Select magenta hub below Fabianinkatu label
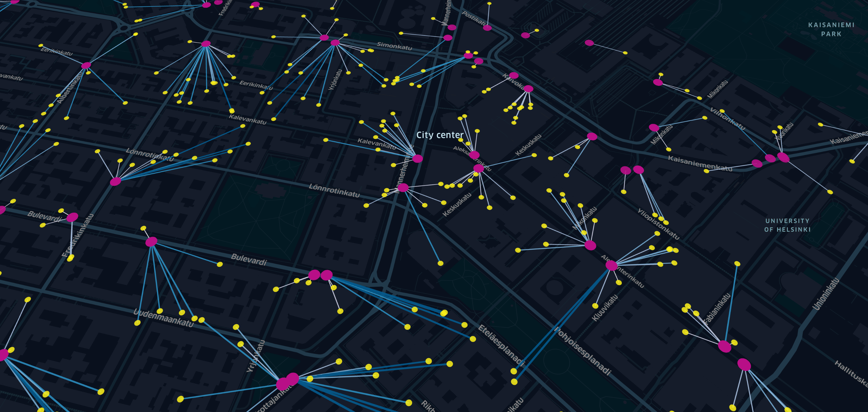The height and width of the screenshot is (412, 868). pos(725,346)
